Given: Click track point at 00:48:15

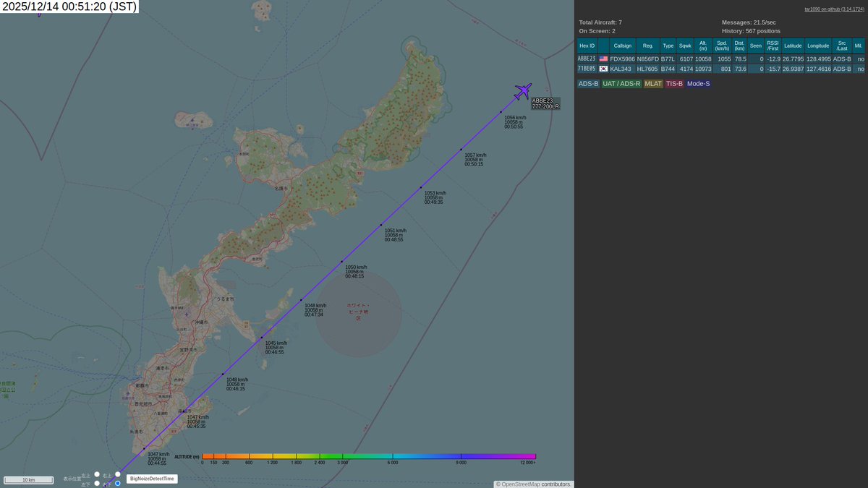Looking at the screenshot, I should pos(341,262).
